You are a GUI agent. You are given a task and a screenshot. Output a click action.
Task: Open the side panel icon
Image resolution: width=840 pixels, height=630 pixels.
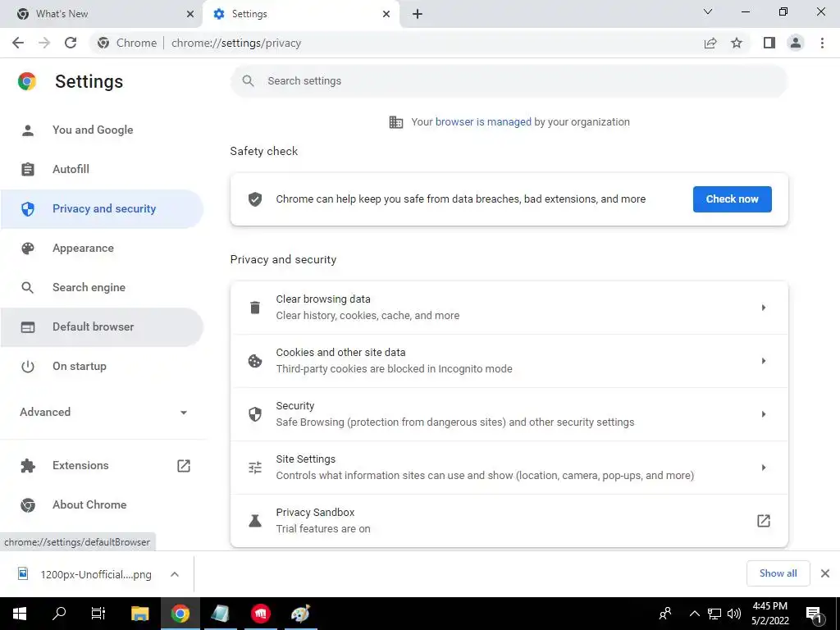click(769, 43)
